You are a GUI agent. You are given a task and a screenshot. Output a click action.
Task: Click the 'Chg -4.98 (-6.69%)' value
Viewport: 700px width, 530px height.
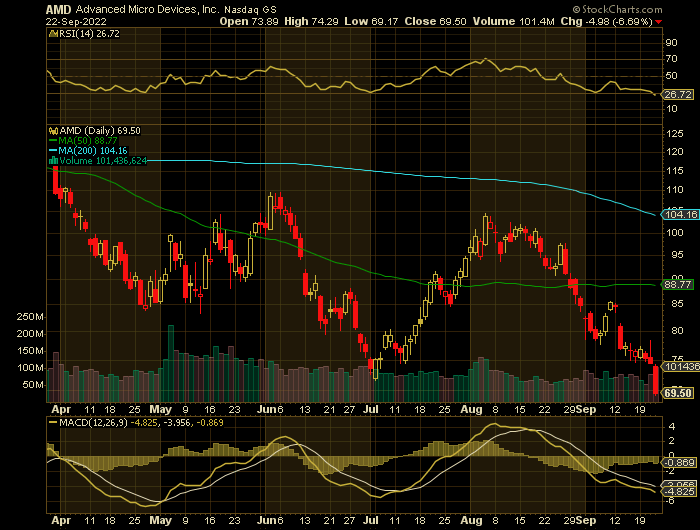coord(607,21)
